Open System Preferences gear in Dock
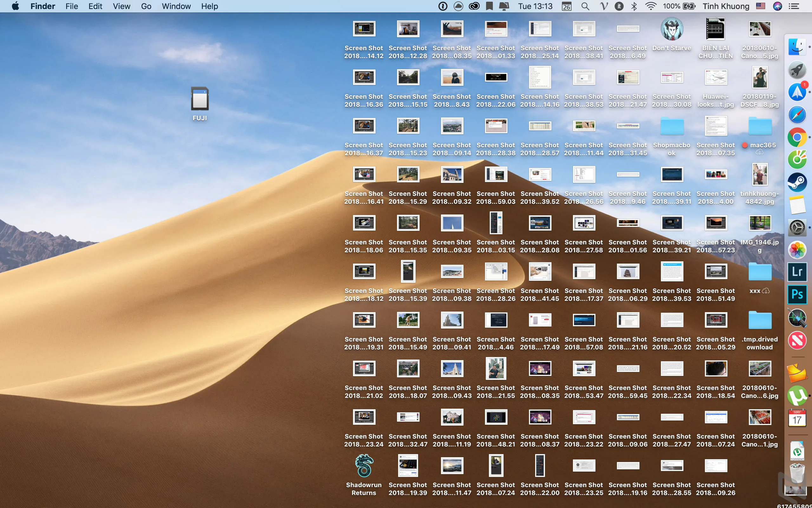 pyautogui.click(x=797, y=227)
